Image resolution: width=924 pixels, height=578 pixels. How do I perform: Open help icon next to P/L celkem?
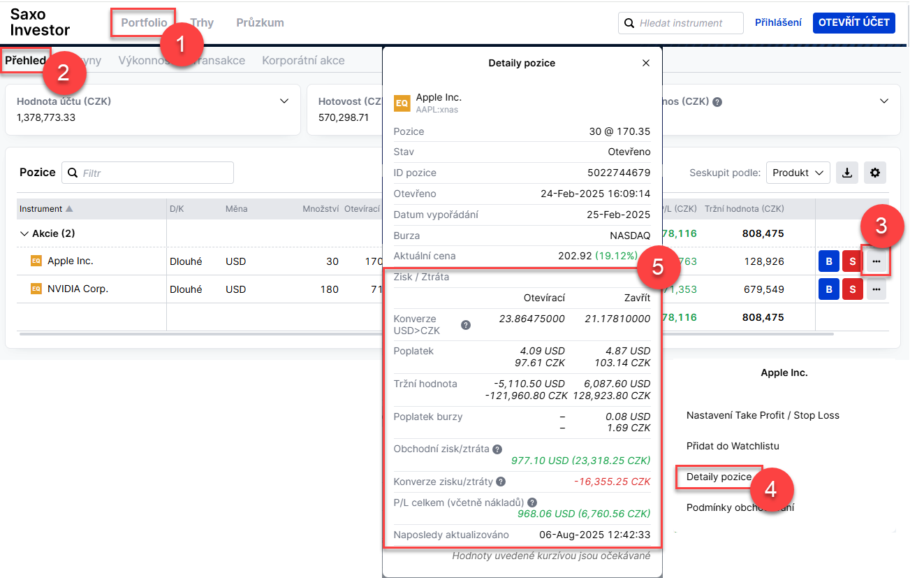tap(532, 503)
